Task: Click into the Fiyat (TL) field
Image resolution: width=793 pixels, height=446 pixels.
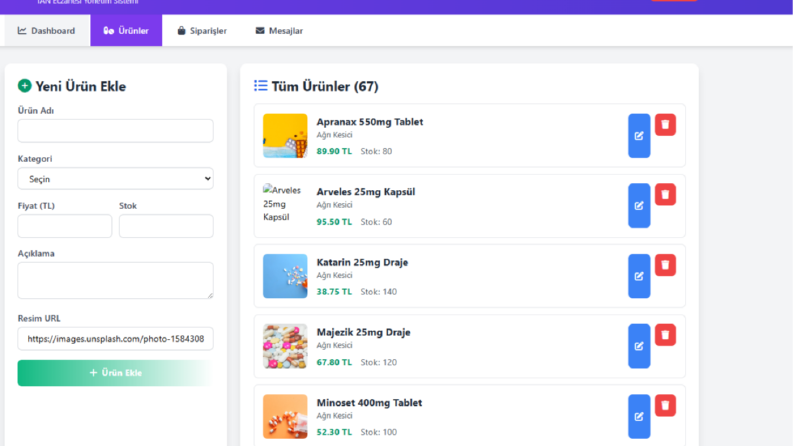Action: point(65,226)
